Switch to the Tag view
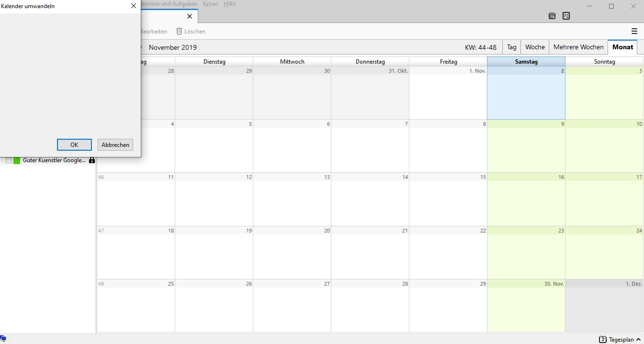The width and height of the screenshot is (644, 344). coord(512,47)
